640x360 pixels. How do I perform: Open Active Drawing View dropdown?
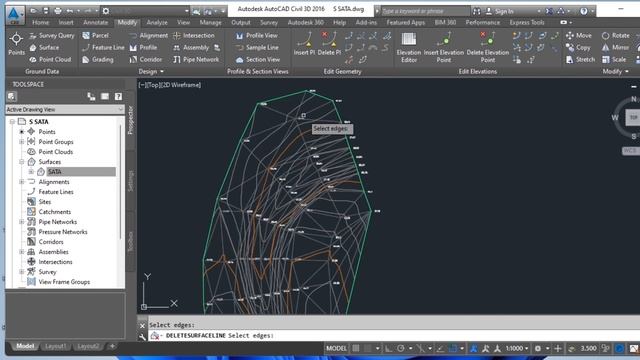(64, 109)
